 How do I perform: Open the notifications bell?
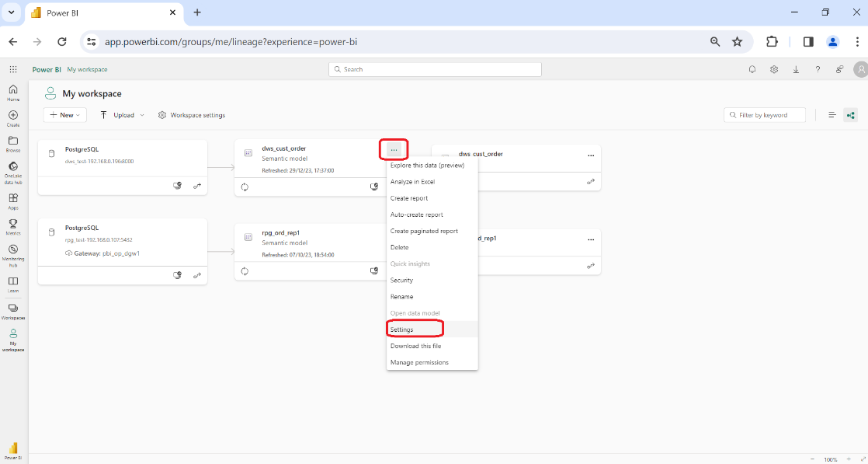pyautogui.click(x=752, y=69)
